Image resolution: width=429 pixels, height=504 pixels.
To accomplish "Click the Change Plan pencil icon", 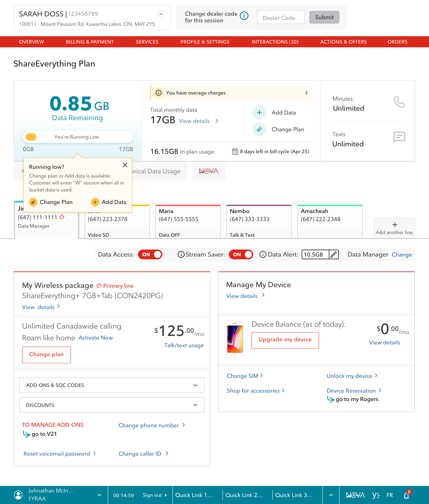I will tap(259, 129).
